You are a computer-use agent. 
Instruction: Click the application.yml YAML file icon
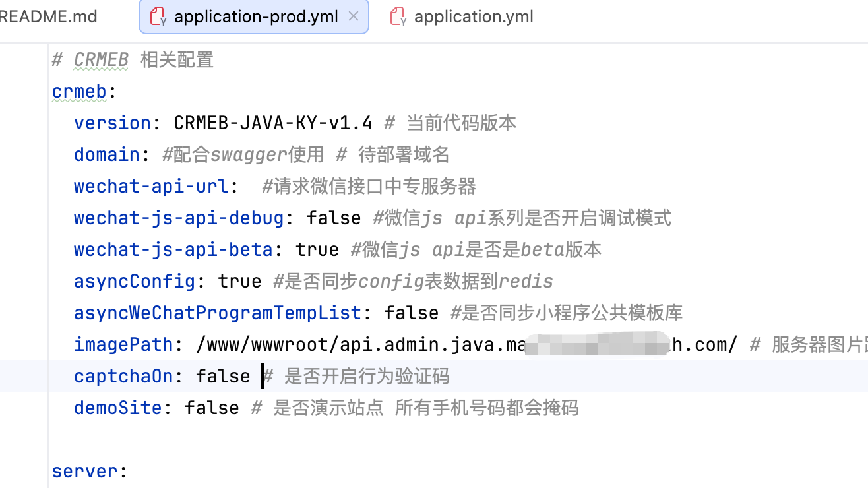coord(398,16)
